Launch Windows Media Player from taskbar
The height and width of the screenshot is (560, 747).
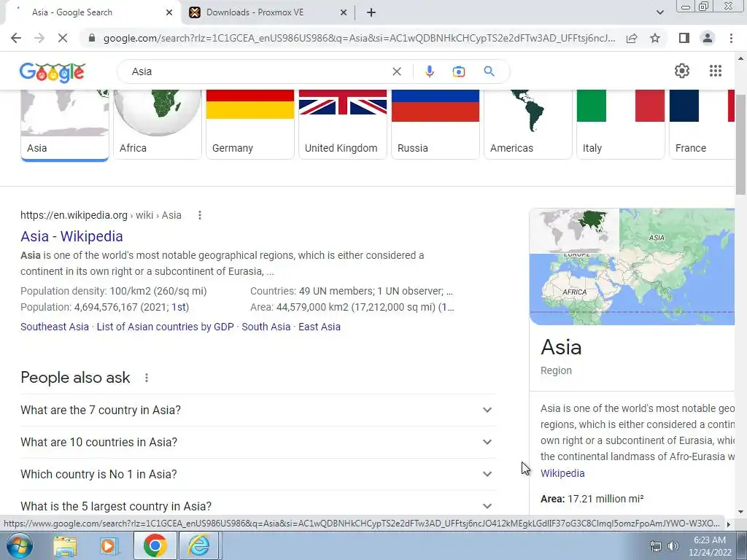pos(109,545)
